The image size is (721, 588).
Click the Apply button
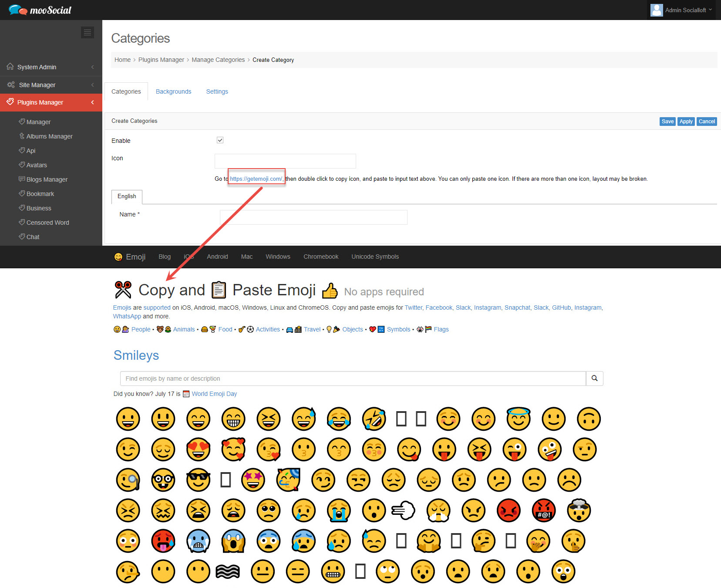(686, 122)
